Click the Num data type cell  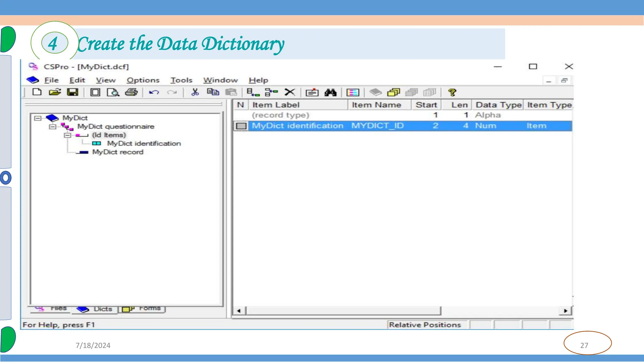pos(486,126)
